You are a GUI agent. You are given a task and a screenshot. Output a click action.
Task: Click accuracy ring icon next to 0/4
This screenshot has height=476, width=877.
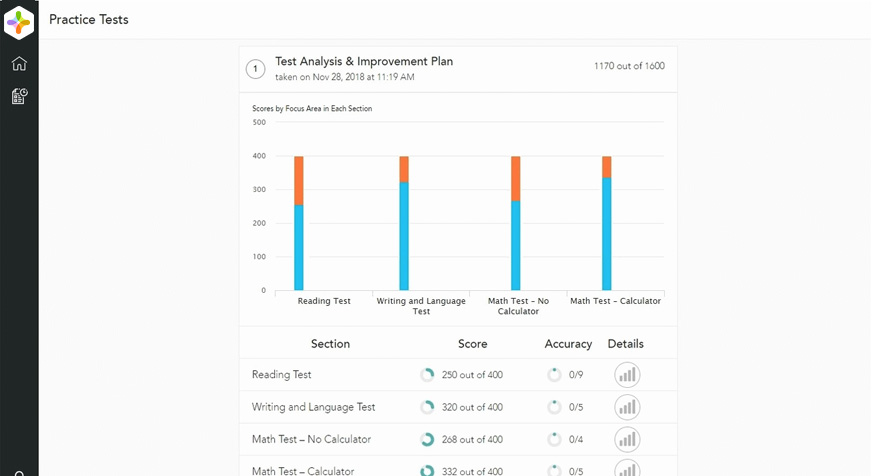click(x=554, y=439)
